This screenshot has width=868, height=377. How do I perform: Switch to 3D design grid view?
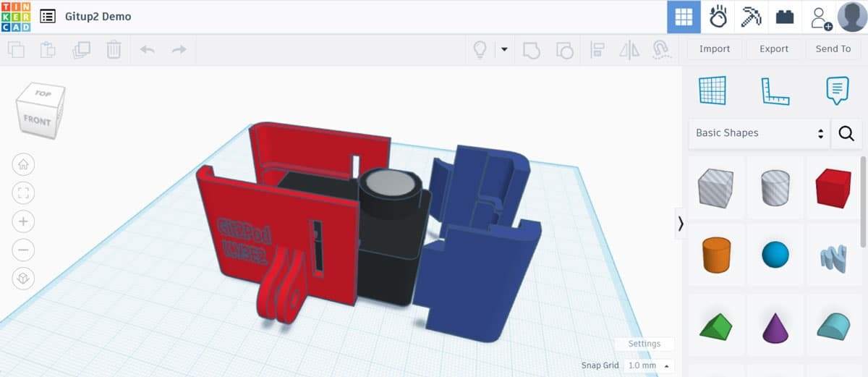tap(684, 17)
